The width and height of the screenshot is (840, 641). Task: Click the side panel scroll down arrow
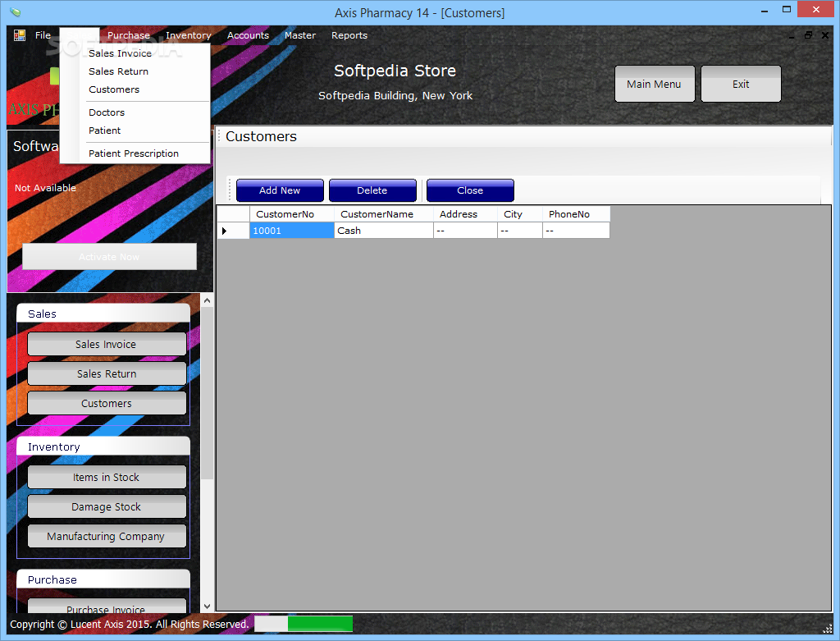tap(207, 607)
